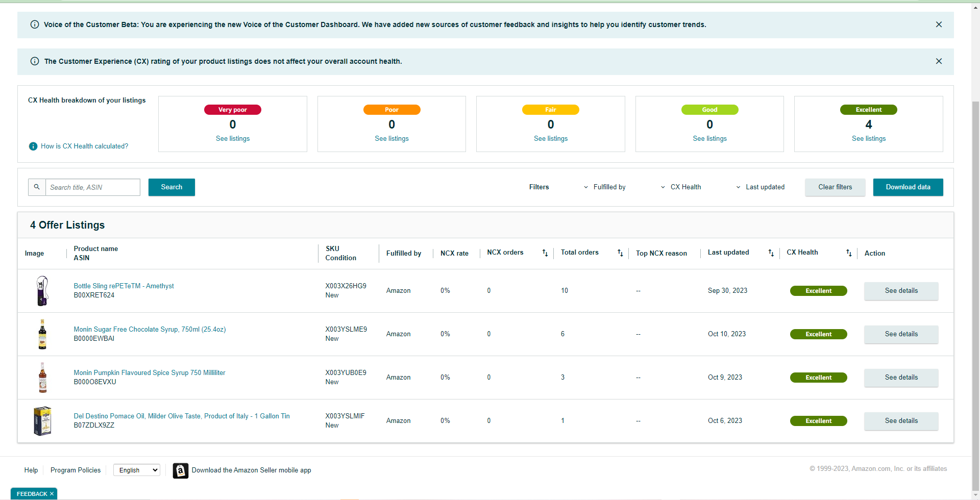See details for Monin Chocolate Syrup row
This screenshot has width=980, height=500.
pyautogui.click(x=901, y=334)
